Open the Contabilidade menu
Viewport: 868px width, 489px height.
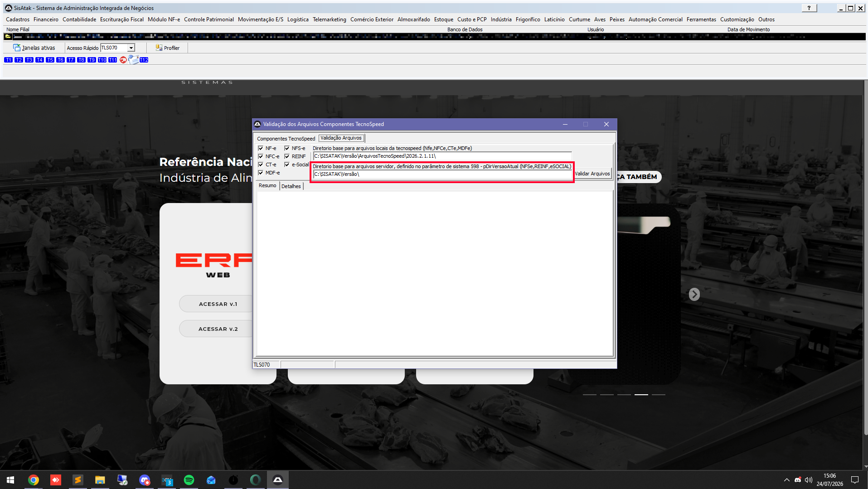point(79,19)
